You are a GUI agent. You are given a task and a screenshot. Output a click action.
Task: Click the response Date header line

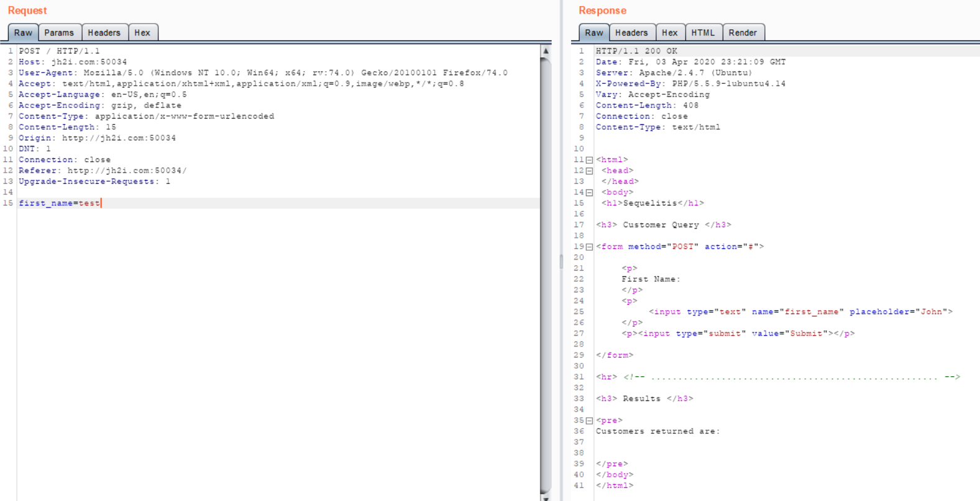pos(690,62)
